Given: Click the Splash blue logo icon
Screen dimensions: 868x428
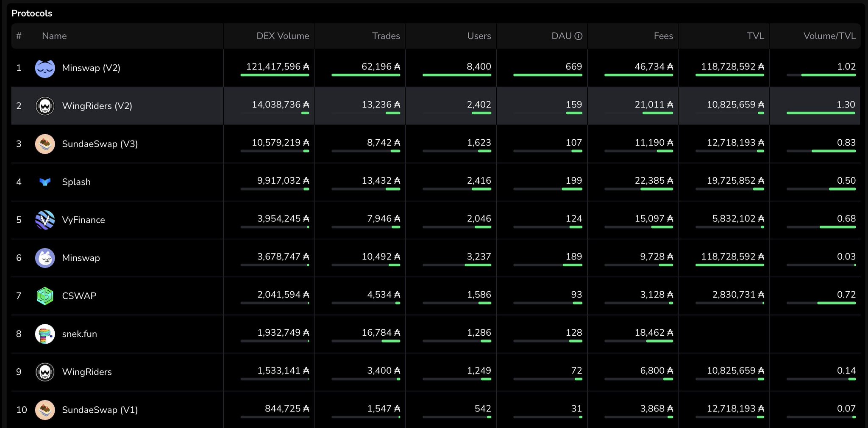Looking at the screenshot, I should tap(45, 182).
